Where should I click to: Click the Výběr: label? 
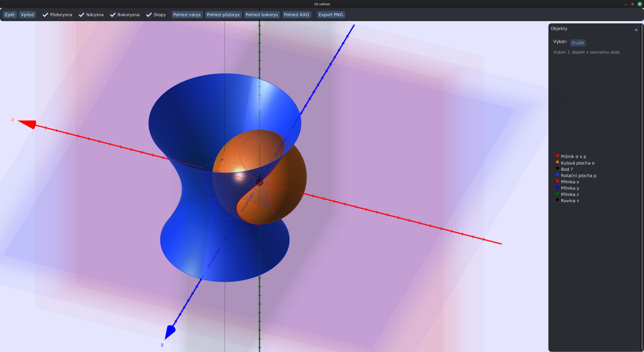pyautogui.click(x=560, y=42)
